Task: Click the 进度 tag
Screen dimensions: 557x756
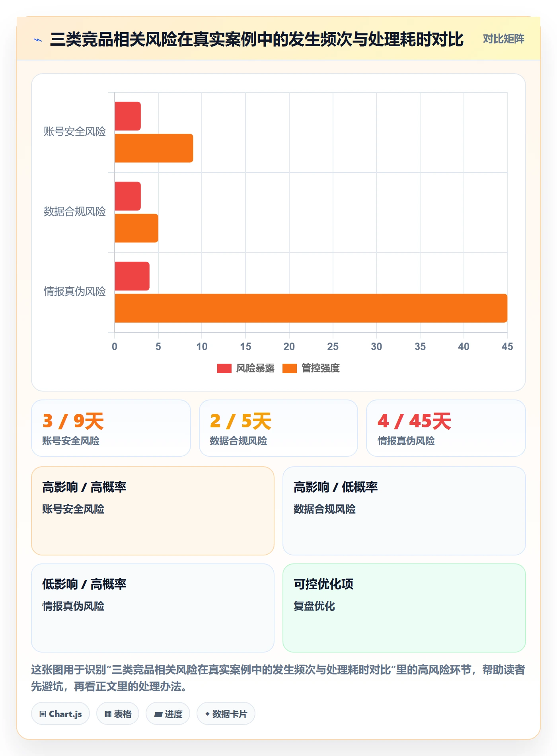Action: click(168, 714)
